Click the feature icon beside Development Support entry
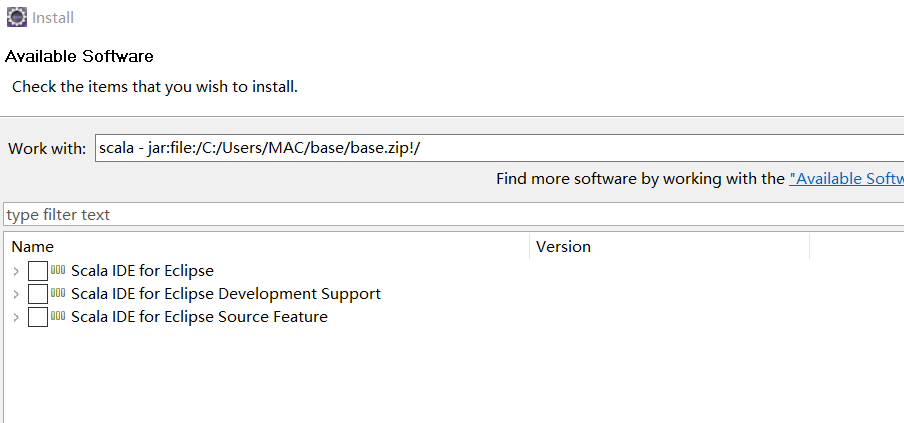 58,293
